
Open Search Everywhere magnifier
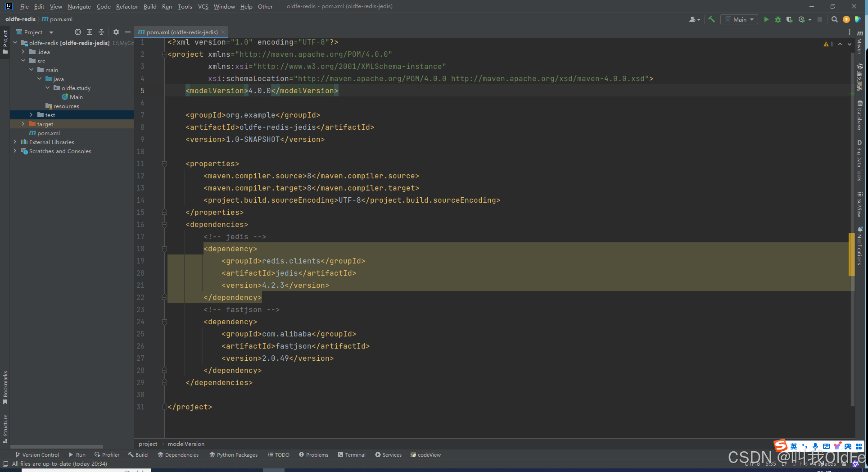(834, 19)
